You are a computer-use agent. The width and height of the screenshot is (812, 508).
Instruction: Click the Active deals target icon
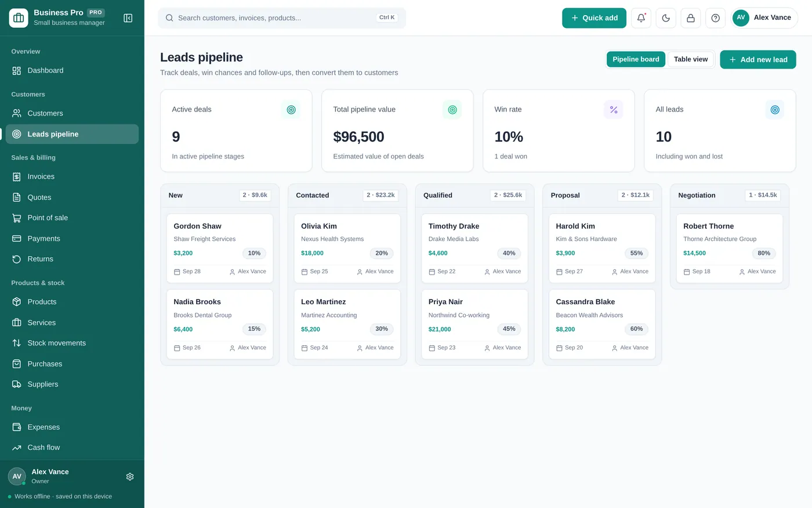click(291, 110)
